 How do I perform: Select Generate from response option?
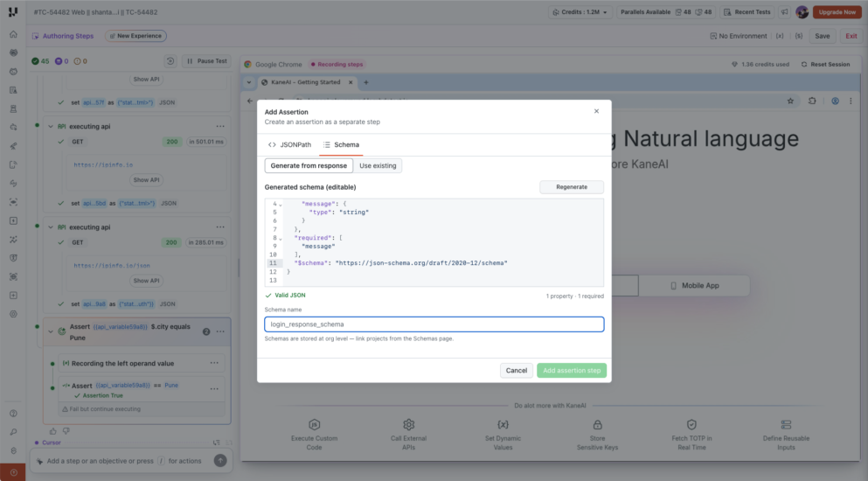(x=309, y=165)
